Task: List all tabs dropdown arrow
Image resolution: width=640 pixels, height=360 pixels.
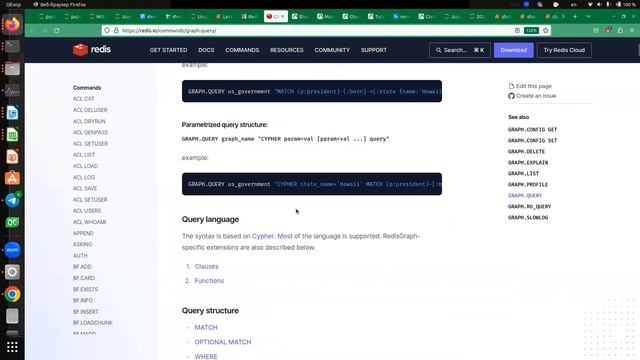Action: pyautogui.click(x=588, y=17)
